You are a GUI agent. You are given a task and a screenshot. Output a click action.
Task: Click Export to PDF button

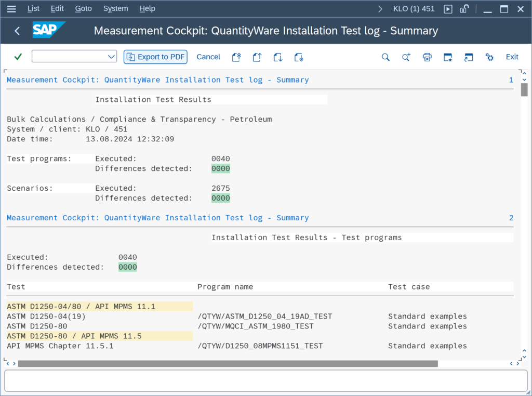(x=155, y=57)
